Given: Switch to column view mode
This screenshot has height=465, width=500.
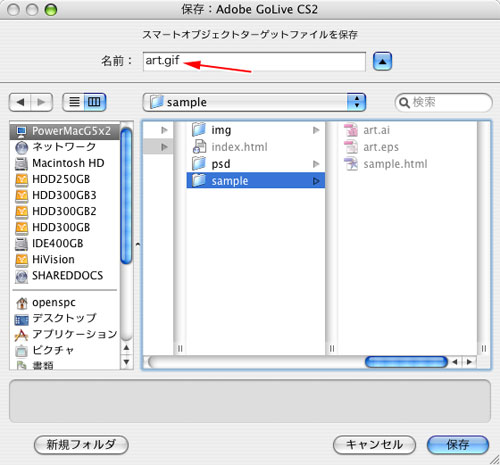Looking at the screenshot, I should point(95,102).
